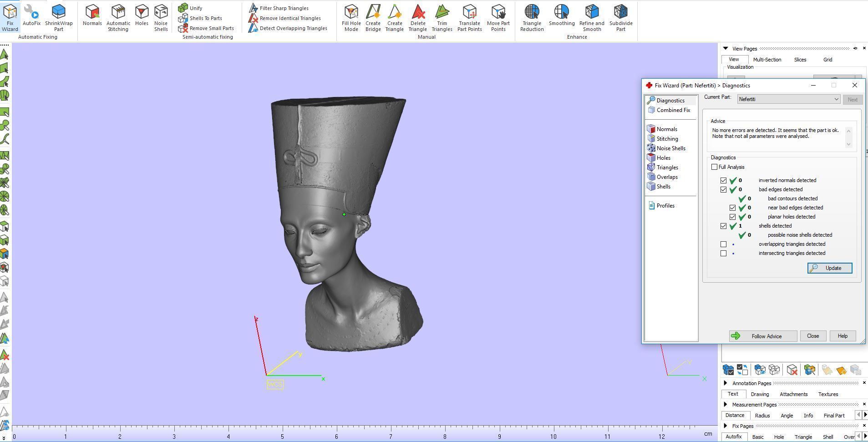The height and width of the screenshot is (442, 868).
Task: Run Detect Overlapping Triangles
Action: coord(288,28)
